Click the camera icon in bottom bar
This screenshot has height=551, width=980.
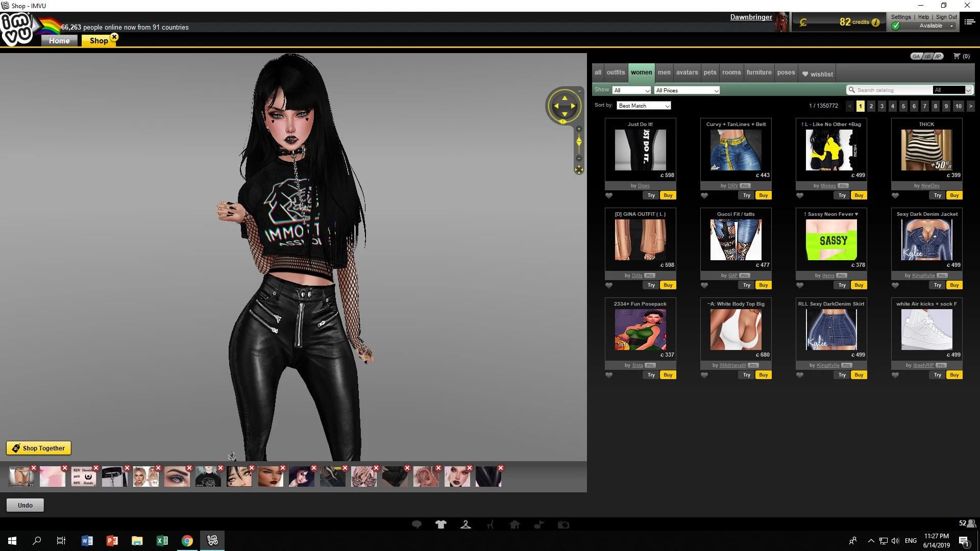[563, 524]
